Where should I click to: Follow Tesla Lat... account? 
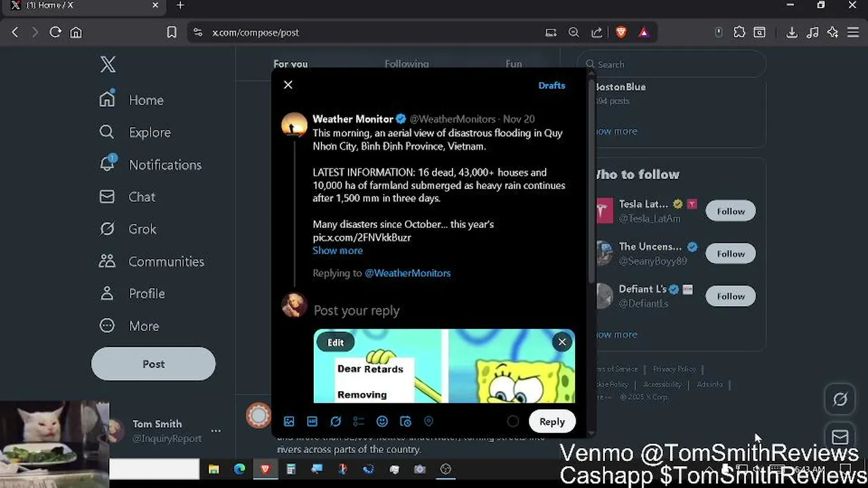tap(730, 211)
